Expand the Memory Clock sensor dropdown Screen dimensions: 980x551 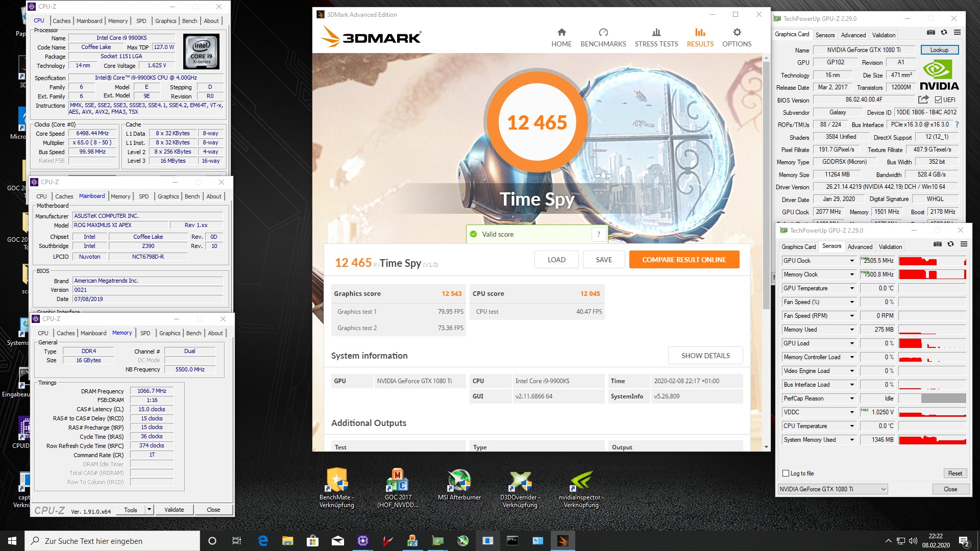(852, 274)
